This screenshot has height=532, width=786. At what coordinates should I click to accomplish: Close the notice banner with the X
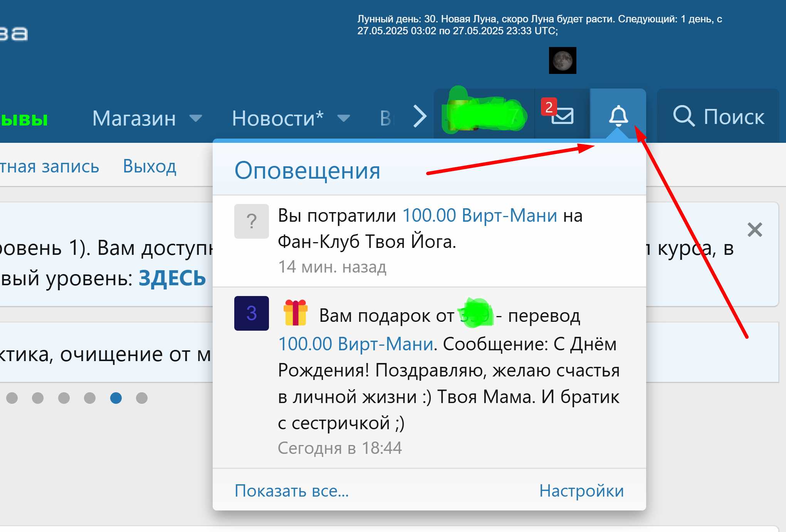point(754,230)
